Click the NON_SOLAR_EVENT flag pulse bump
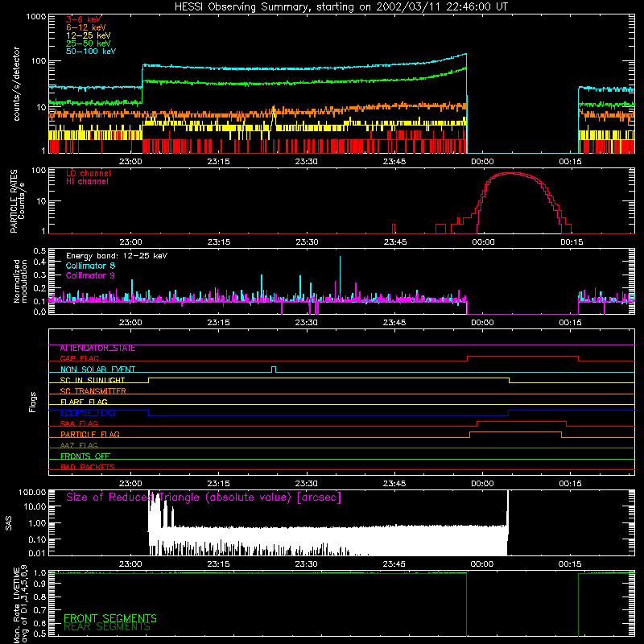The height and width of the screenshot is (644, 644). 274,369
